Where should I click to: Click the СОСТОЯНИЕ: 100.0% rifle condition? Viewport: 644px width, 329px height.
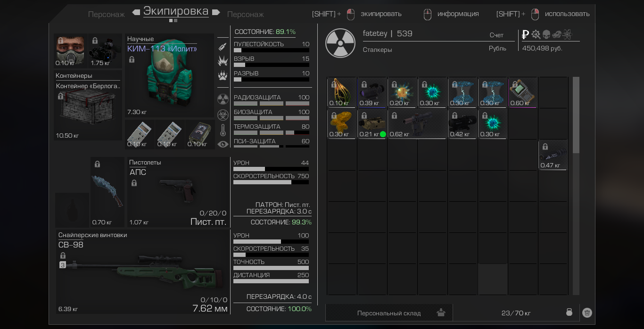point(279,309)
